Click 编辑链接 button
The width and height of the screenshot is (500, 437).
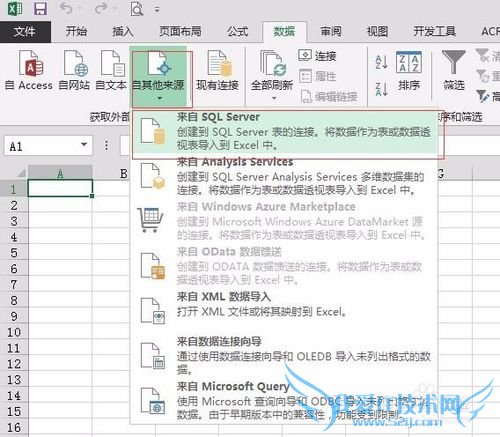[329, 97]
